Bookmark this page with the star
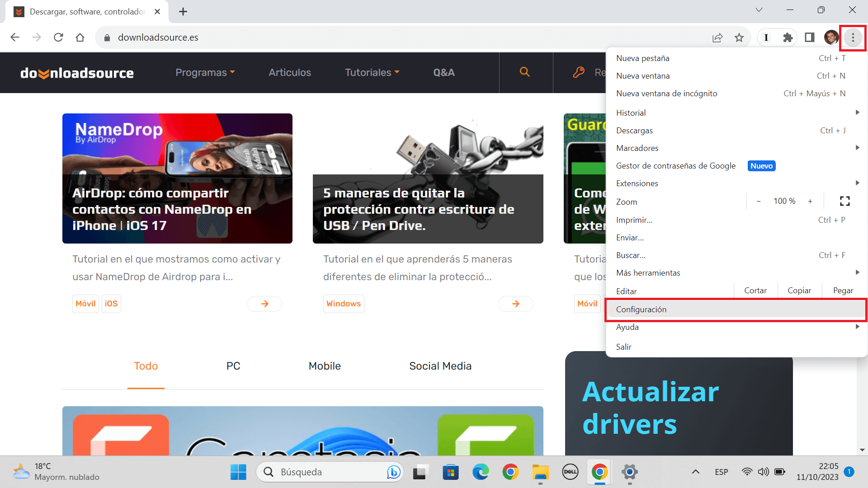The width and height of the screenshot is (868, 488). [739, 38]
